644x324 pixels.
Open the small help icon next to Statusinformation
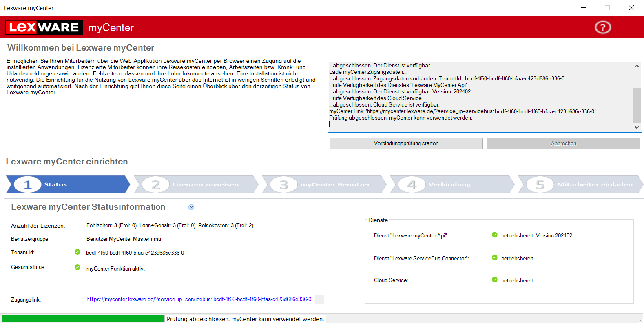coord(191,207)
